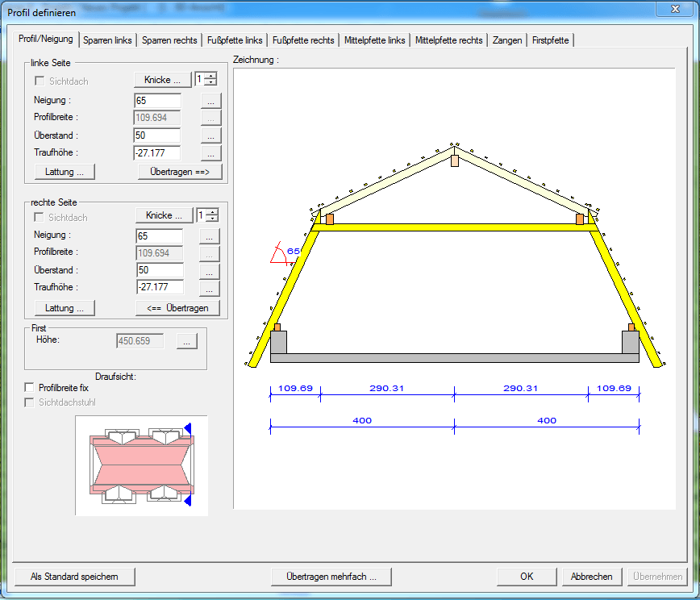Viewport: 700px width, 600px height.
Task: Decrease the right side Knicke spinner value
Action: [212, 219]
